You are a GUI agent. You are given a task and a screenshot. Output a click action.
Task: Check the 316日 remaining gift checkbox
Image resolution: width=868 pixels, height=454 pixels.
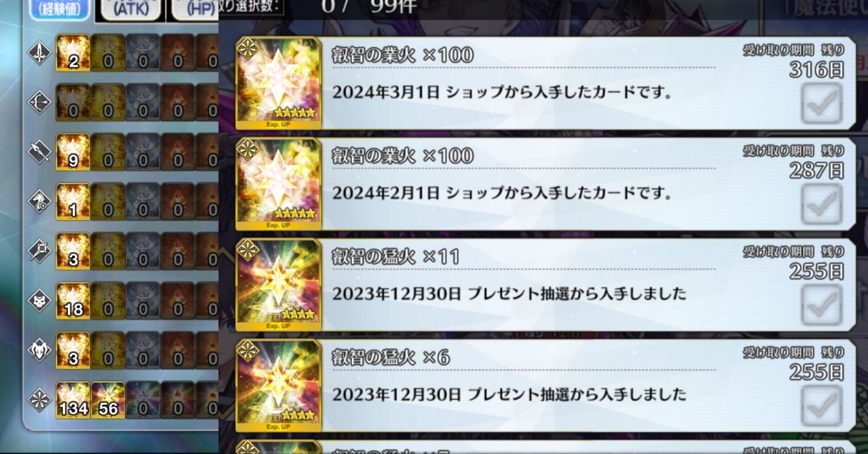[x=822, y=104]
